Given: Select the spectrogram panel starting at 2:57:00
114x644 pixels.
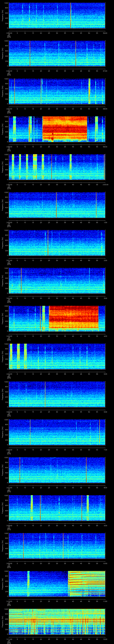Looking at the screenshot, I should click(57, 91).
